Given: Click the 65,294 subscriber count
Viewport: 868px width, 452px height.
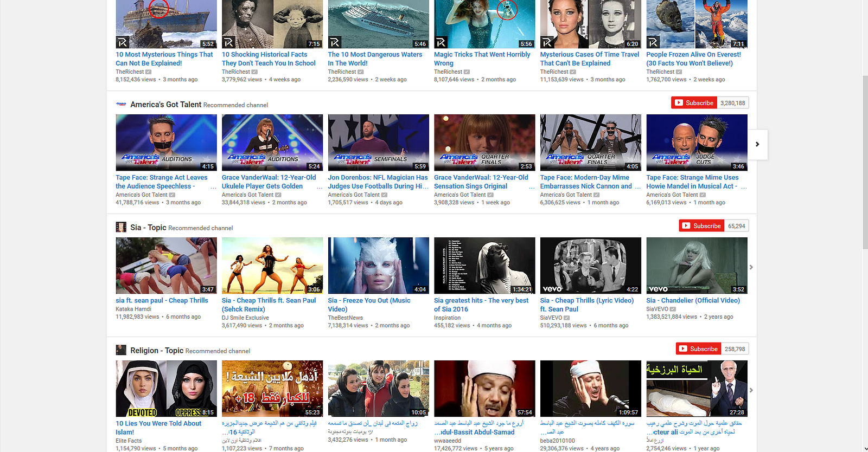Looking at the screenshot, I should (737, 226).
